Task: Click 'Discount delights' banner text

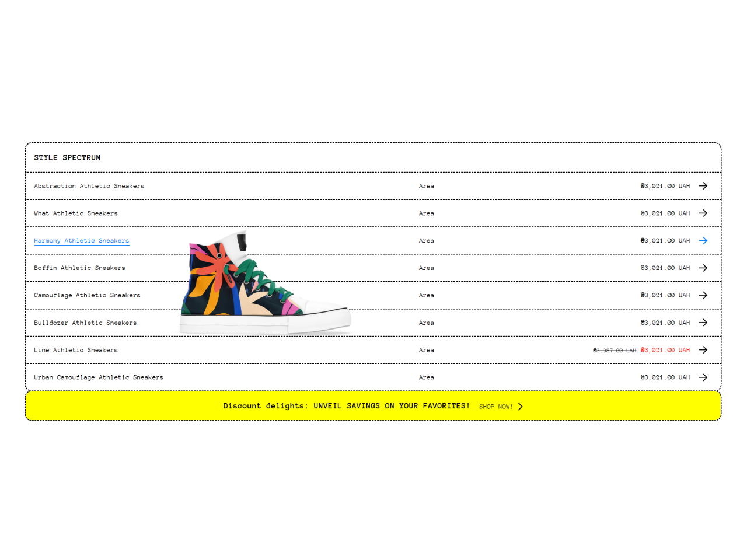Action: [x=347, y=406]
